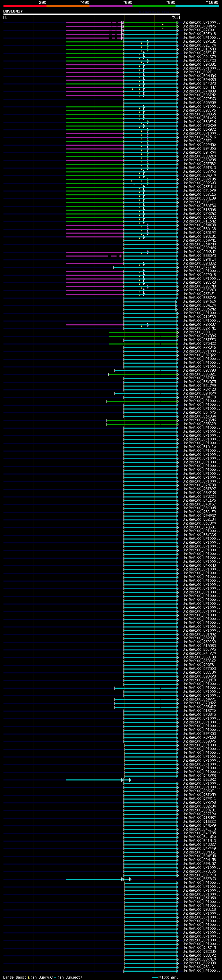Open hit UniRef100_B3KME0
222x980 pixels.
[199, 959]
